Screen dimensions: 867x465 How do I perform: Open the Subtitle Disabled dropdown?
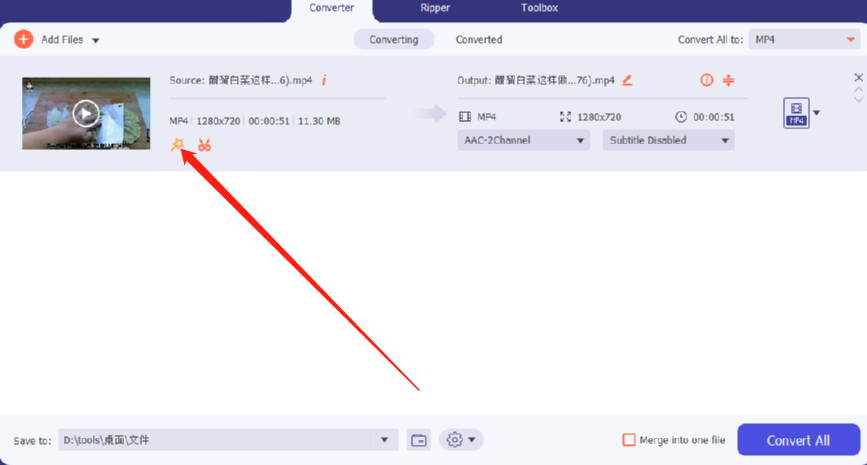[x=668, y=140]
